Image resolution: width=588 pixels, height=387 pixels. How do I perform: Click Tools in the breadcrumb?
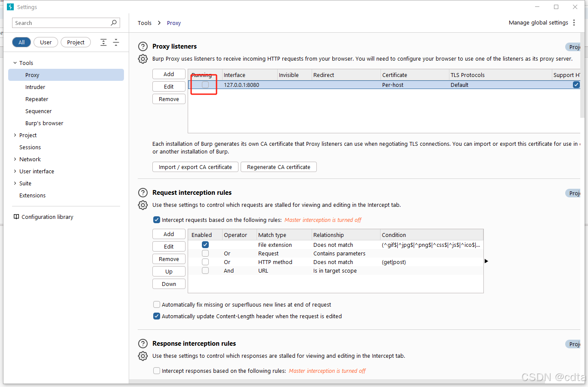click(145, 23)
